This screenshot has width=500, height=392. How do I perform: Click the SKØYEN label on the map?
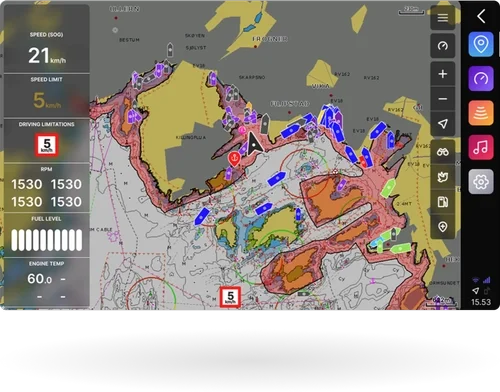tap(195, 35)
